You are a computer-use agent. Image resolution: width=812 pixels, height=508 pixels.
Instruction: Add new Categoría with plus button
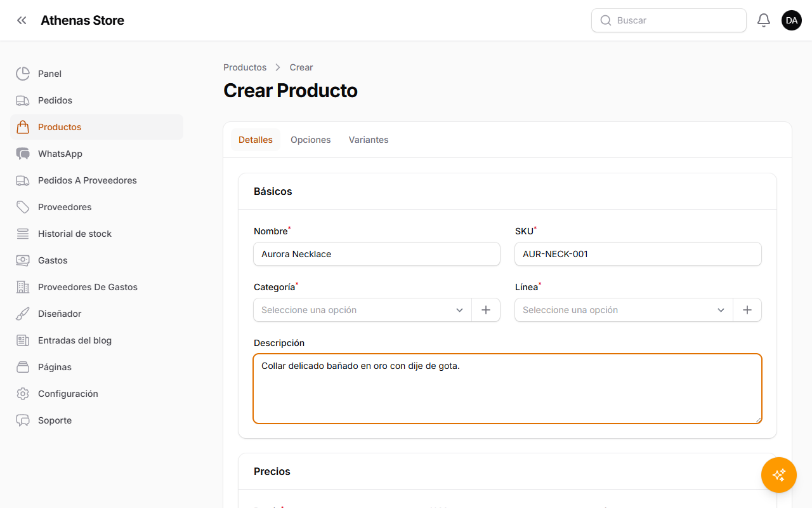coord(486,310)
